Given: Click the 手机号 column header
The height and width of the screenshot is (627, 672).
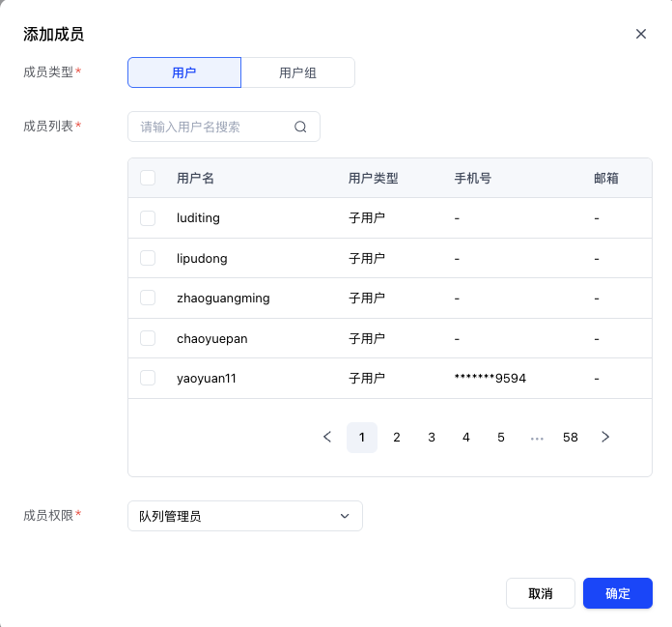Looking at the screenshot, I should click(473, 178).
